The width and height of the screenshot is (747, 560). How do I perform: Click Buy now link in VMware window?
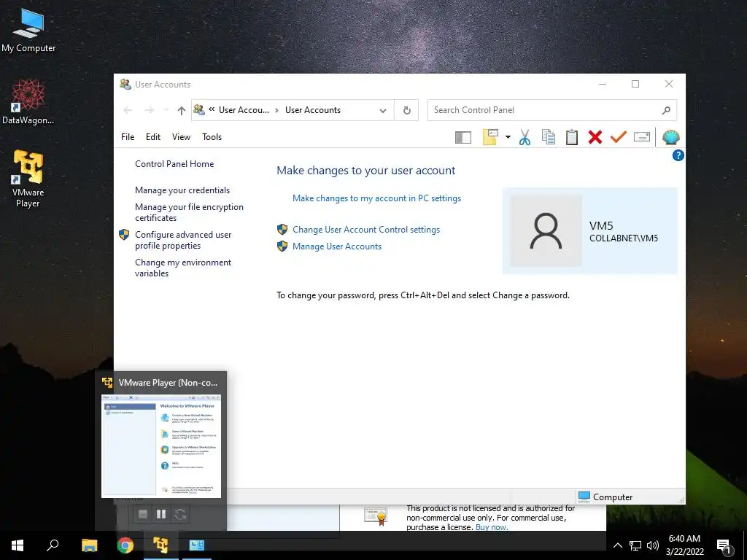491,527
